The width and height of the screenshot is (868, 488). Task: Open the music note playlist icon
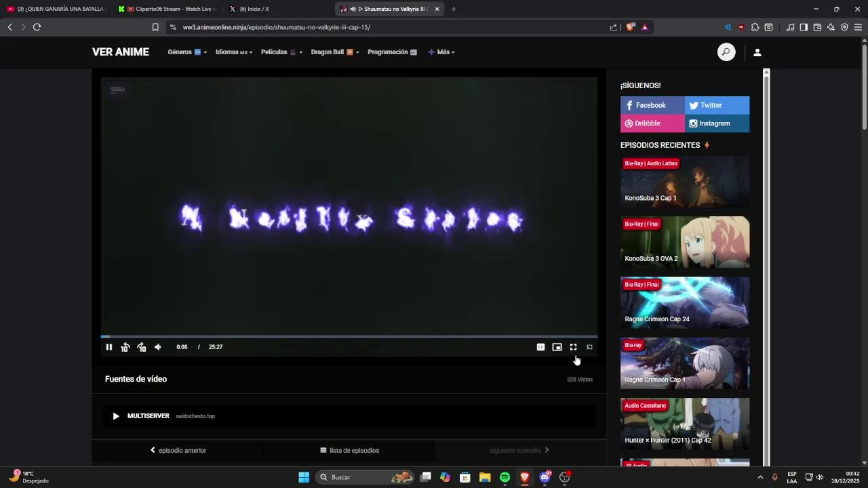tap(790, 27)
